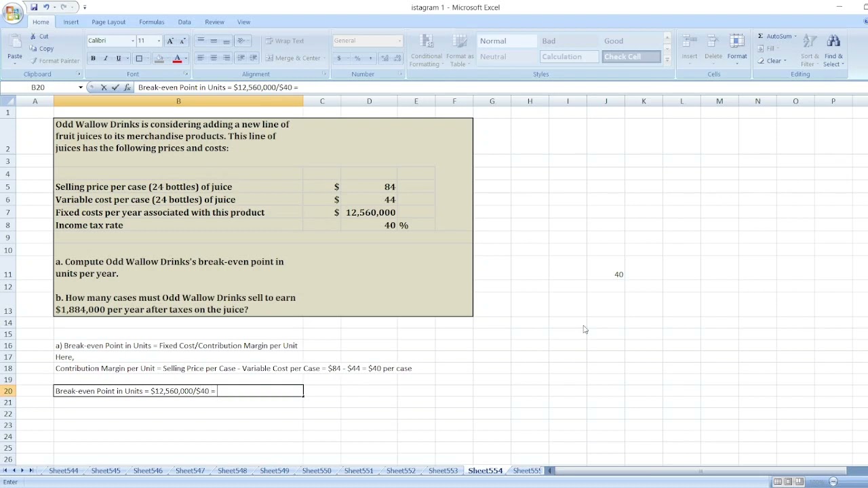Apply percent style number format

(357, 58)
